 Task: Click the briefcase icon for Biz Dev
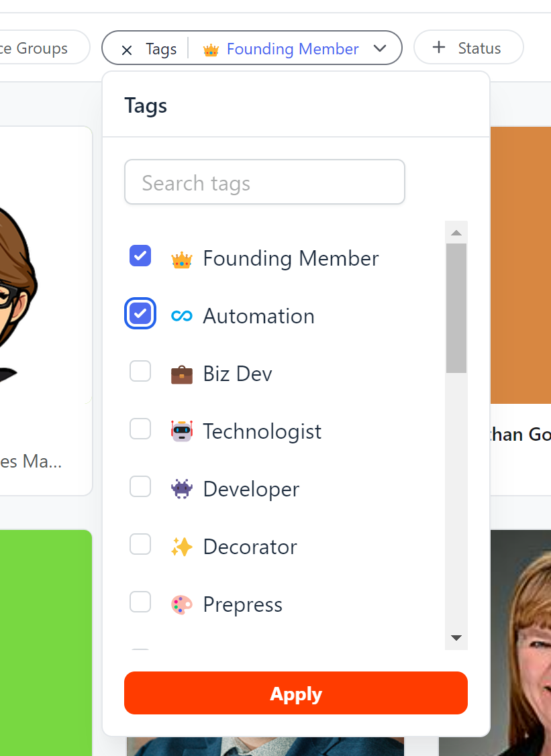181,374
